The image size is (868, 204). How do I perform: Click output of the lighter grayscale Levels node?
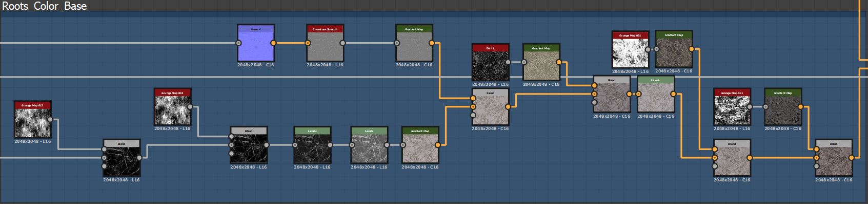(x=387, y=145)
